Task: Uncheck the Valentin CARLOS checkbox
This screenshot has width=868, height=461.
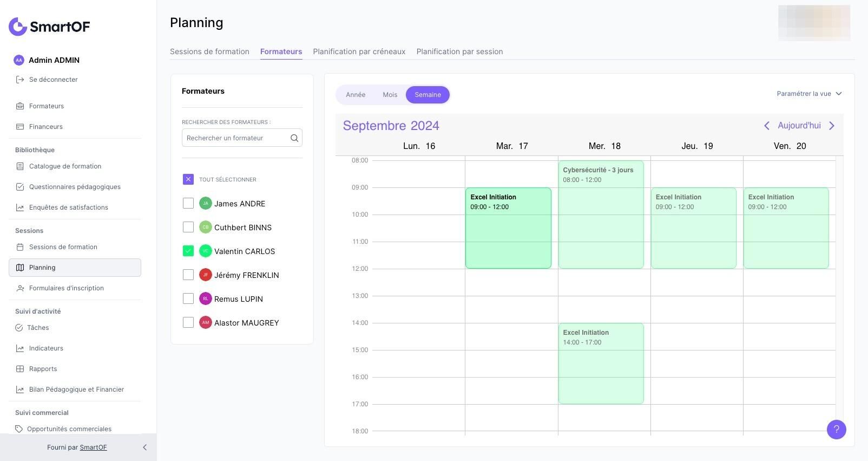Action: [x=188, y=251]
